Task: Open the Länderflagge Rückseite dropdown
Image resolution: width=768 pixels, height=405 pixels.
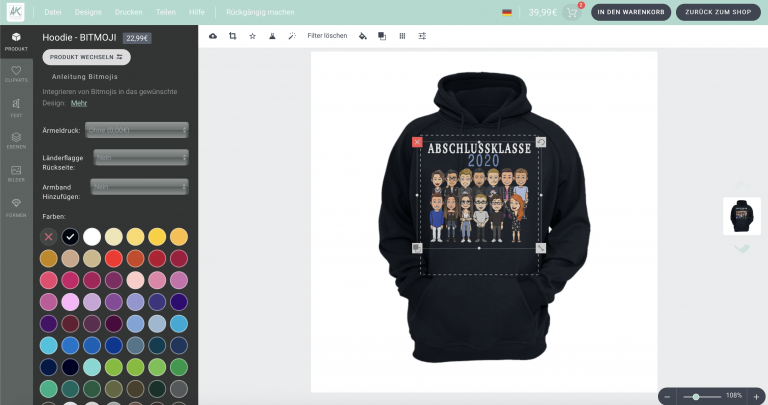Action: click(x=140, y=157)
